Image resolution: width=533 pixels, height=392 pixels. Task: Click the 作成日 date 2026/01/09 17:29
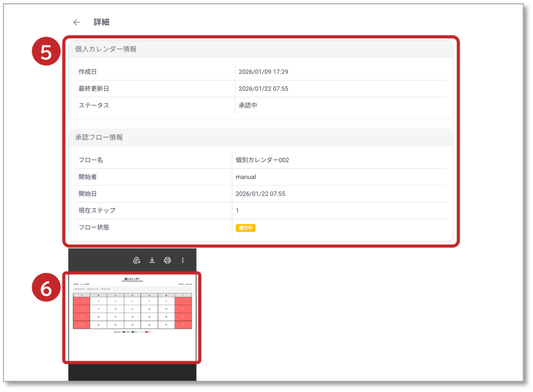pos(263,72)
